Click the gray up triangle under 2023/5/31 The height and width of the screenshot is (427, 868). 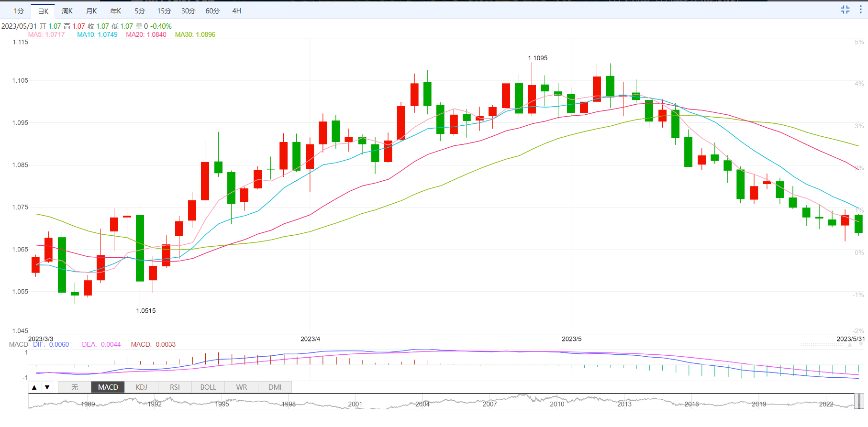850,345
